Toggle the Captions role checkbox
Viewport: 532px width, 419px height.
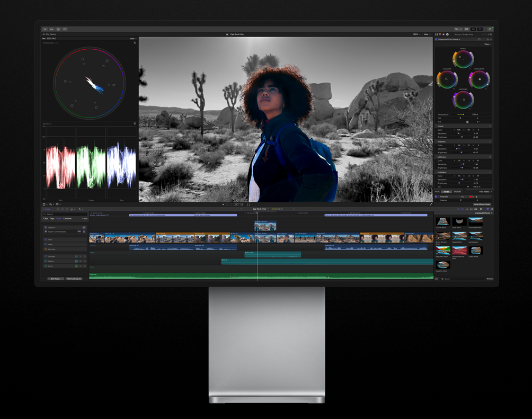coord(46,227)
